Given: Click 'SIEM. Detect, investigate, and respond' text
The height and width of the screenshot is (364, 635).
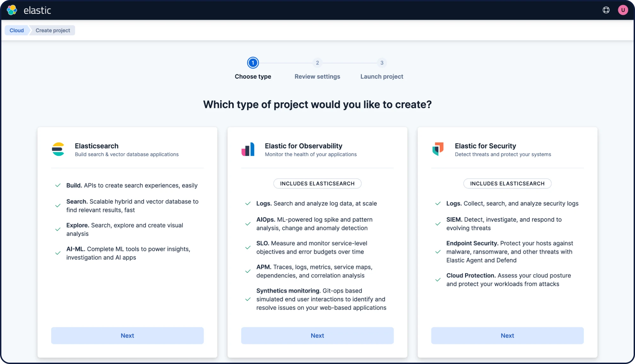Looking at the screenshot, I should [504, 224].
